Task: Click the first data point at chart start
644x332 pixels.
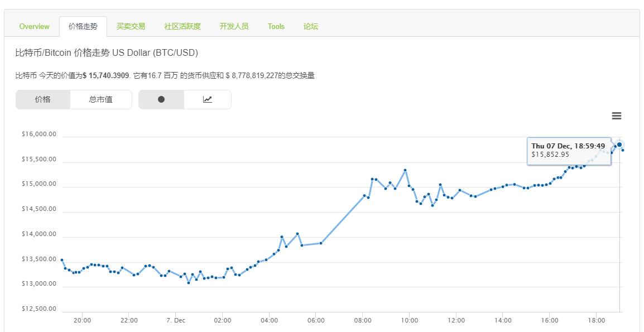Action: (61, 260)
